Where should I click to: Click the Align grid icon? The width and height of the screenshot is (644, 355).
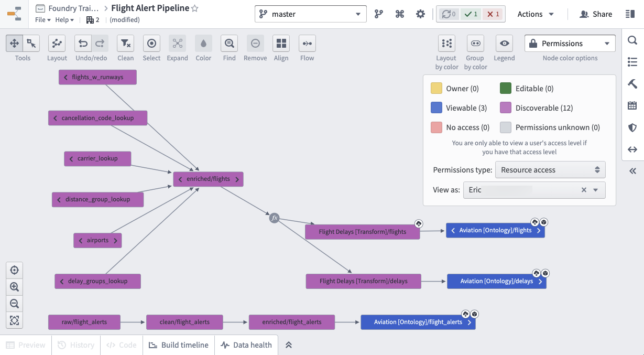point(281,43)
